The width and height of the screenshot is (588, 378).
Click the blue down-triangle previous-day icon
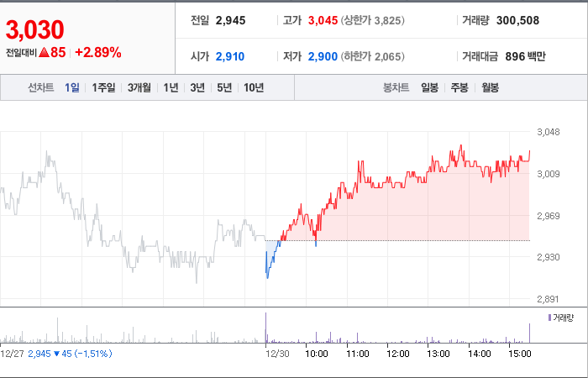[x=56, y=354]
